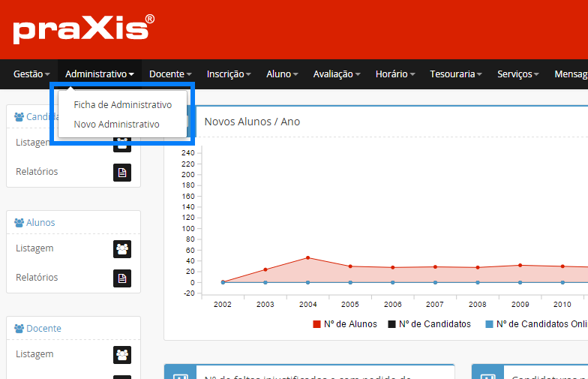Expand the Gestão navigation dropdown
This screenshot has width=588, height=379.
click(31, 74)
